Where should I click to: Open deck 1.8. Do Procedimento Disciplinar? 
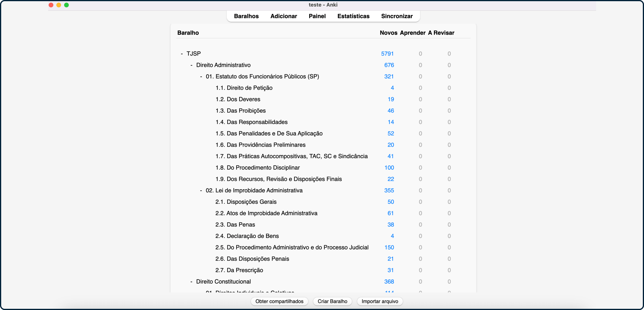(x=258, y=168)
